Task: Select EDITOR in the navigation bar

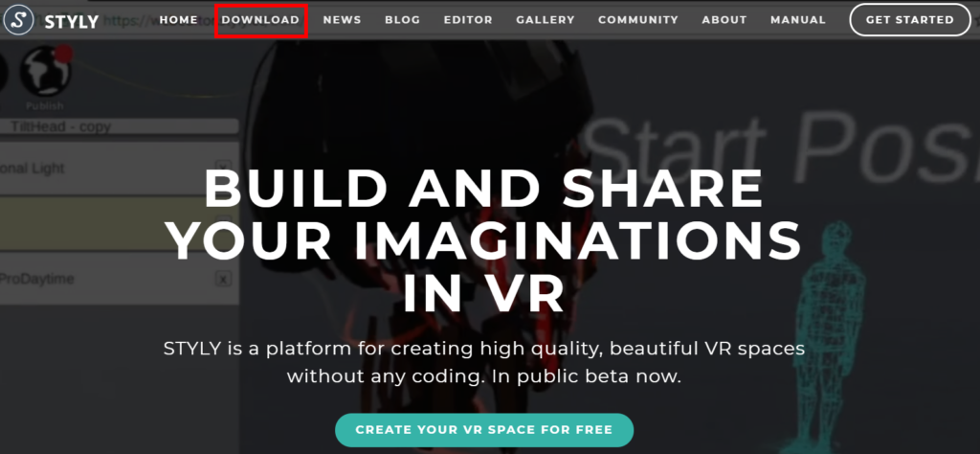Action: pyautogui.click(x=468, y=20)
